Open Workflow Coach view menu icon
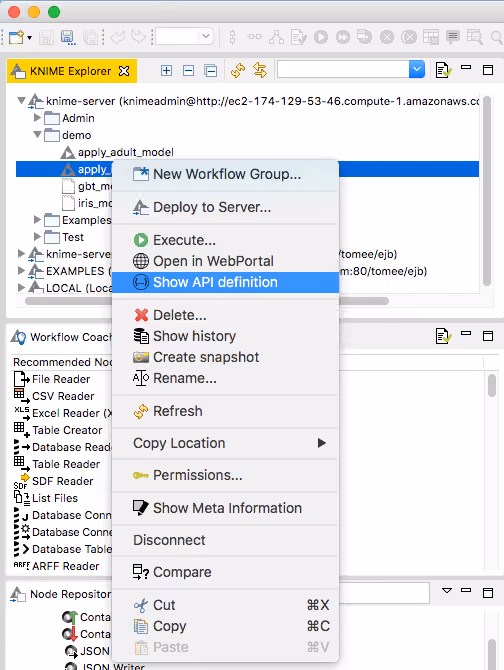The image size is (504, 670). 443,336
